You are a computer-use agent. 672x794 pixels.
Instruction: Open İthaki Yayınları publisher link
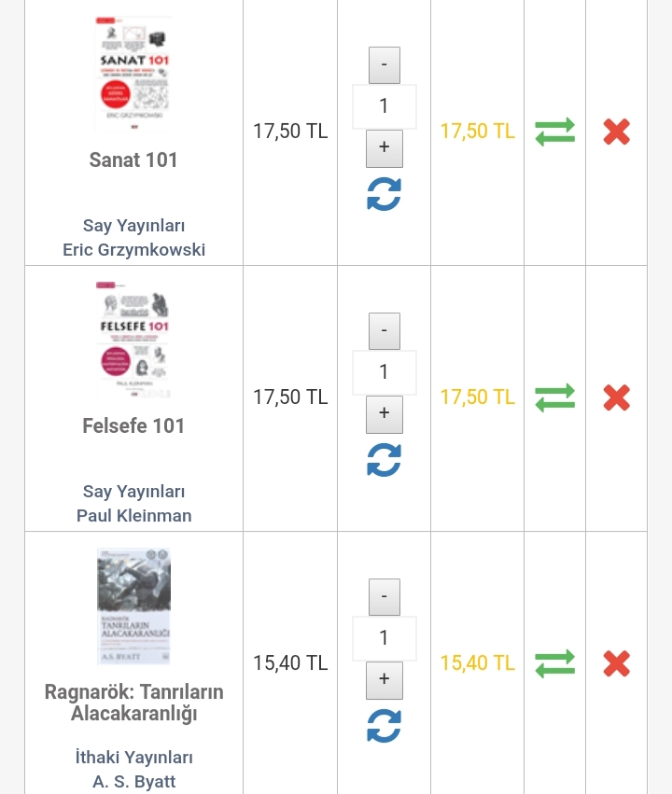133,758
